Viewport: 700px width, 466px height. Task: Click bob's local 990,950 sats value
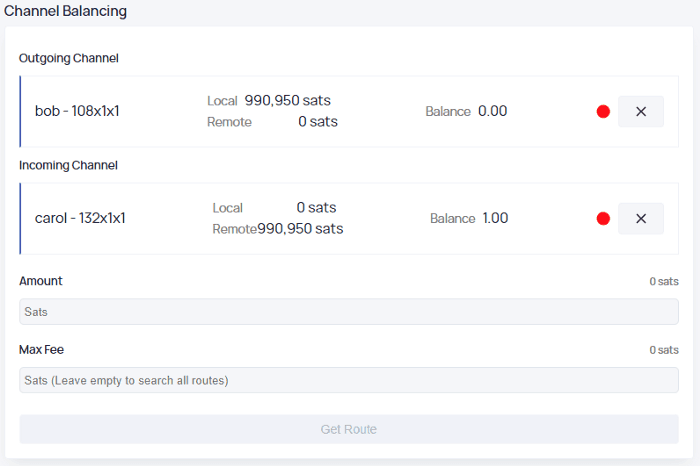point(288,100)
